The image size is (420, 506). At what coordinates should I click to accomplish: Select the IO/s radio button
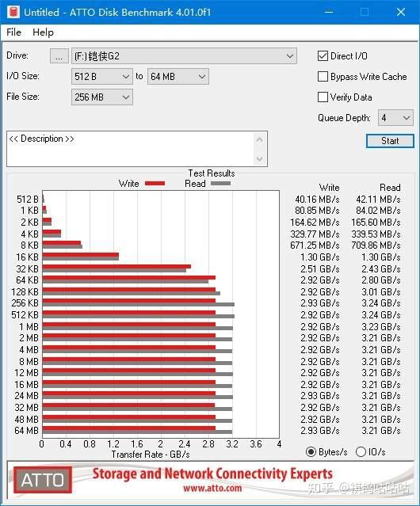pyautogui.click(x=361, y=452)
